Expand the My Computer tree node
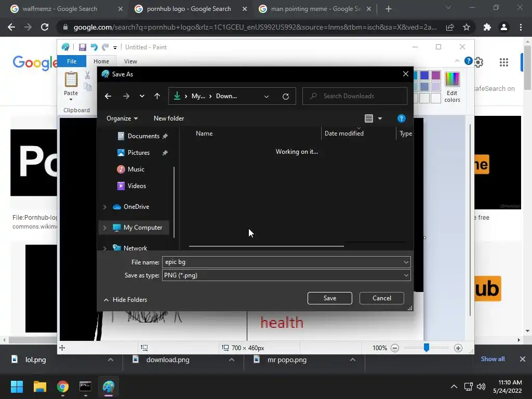This screenshot has height=399, width=532. [105, 228]
